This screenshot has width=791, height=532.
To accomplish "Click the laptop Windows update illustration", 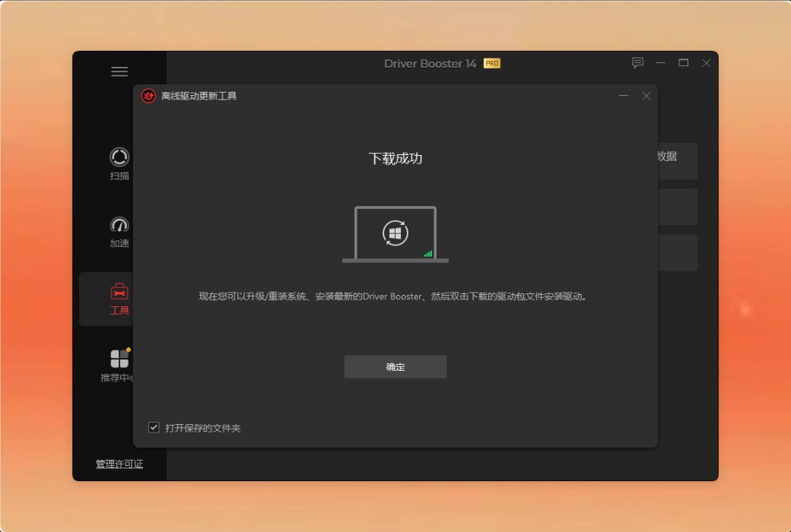I will [x=395, y=235].
